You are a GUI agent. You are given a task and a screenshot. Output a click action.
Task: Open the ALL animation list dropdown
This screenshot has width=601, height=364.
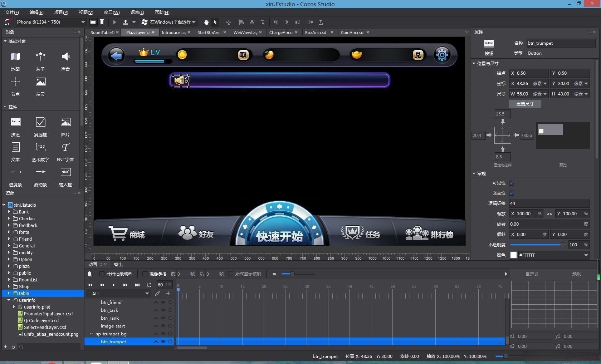(x=118, y=294)
